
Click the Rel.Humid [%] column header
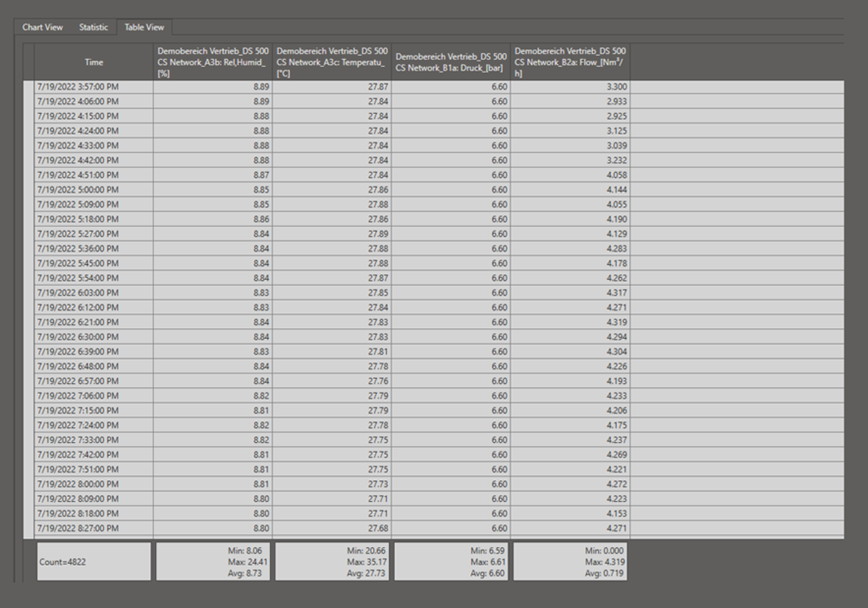pyautogui.click(x=212, y=62)
